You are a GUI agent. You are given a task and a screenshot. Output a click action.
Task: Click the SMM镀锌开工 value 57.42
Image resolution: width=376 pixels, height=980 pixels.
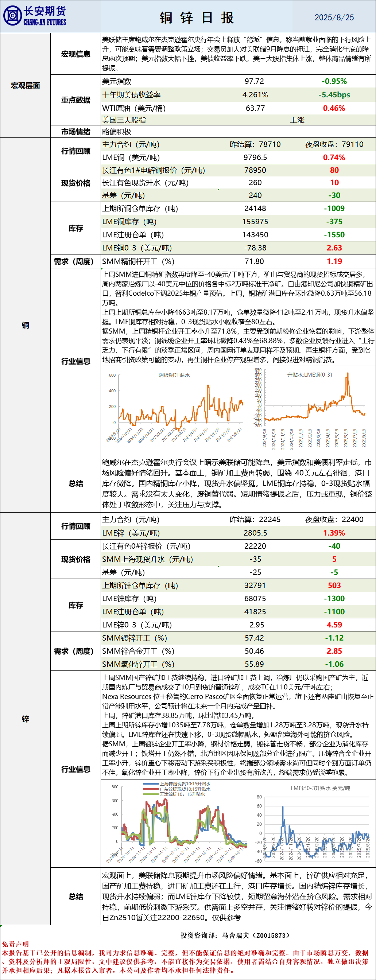254,638
